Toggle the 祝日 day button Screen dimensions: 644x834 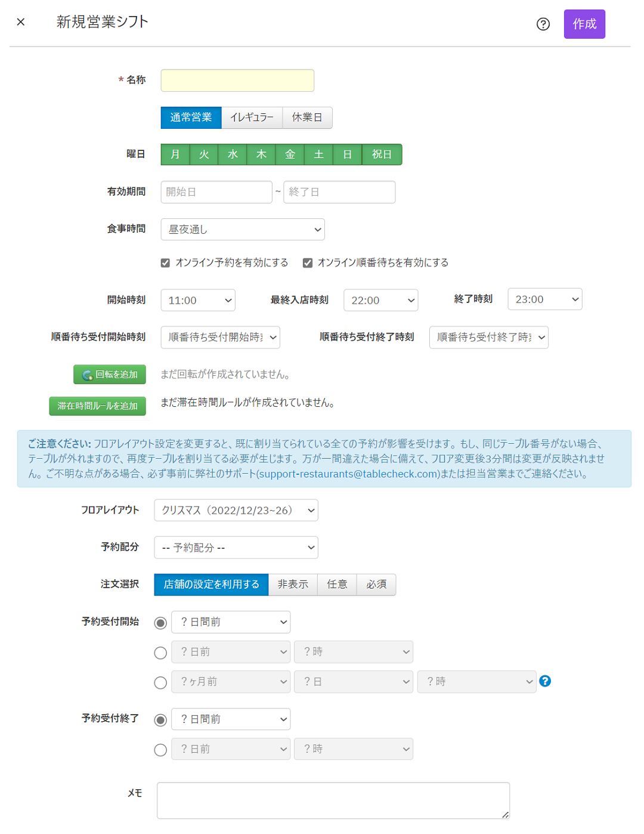pos(382,155)
